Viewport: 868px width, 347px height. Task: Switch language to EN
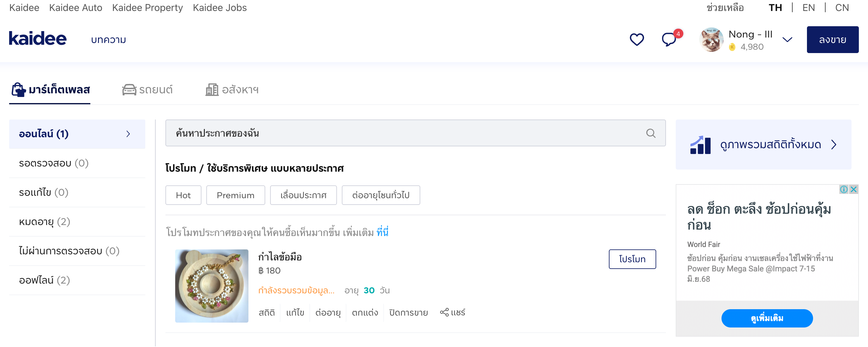pos(808,8)
